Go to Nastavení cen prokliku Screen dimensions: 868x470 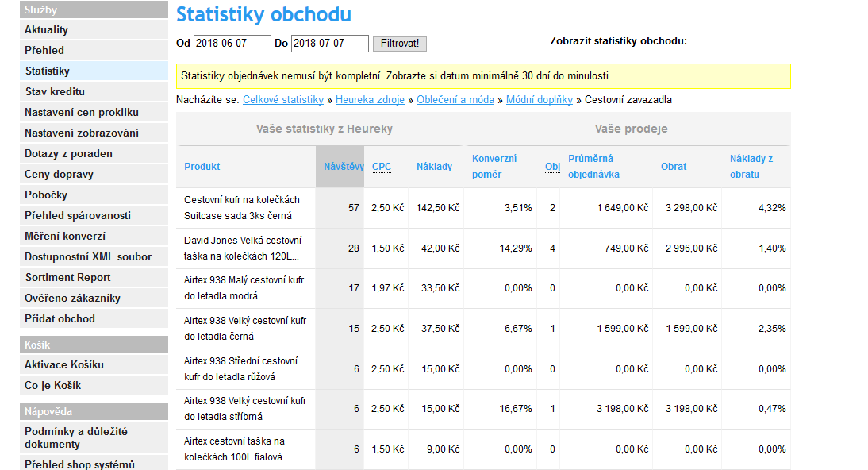pyautogui.click(x=82, y=113)
